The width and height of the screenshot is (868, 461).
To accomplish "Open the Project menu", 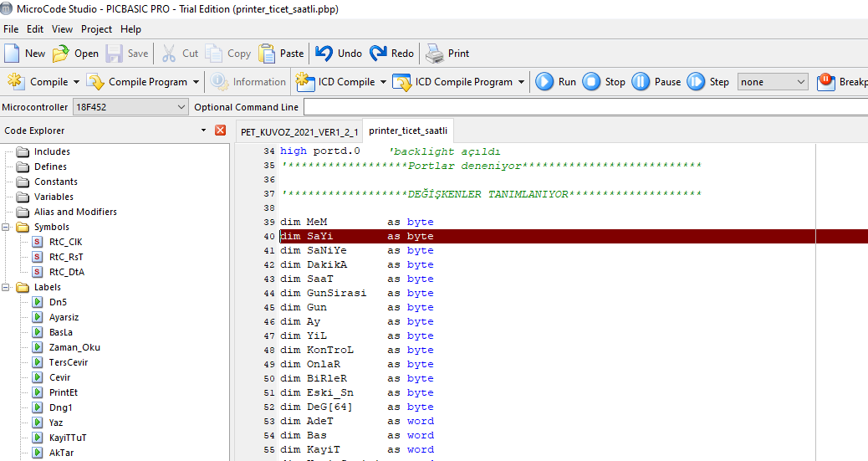I will coord(96,29).
